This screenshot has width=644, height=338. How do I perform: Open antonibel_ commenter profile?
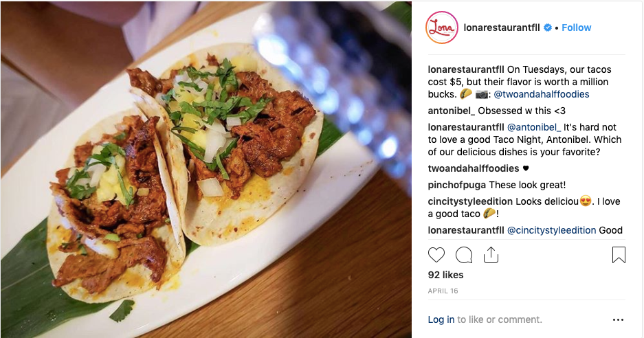452,111
